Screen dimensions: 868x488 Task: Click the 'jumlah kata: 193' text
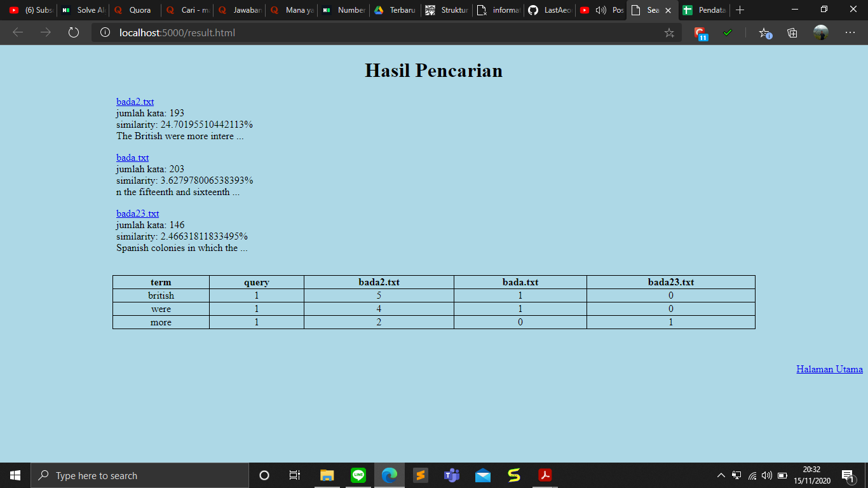point(150,113)
